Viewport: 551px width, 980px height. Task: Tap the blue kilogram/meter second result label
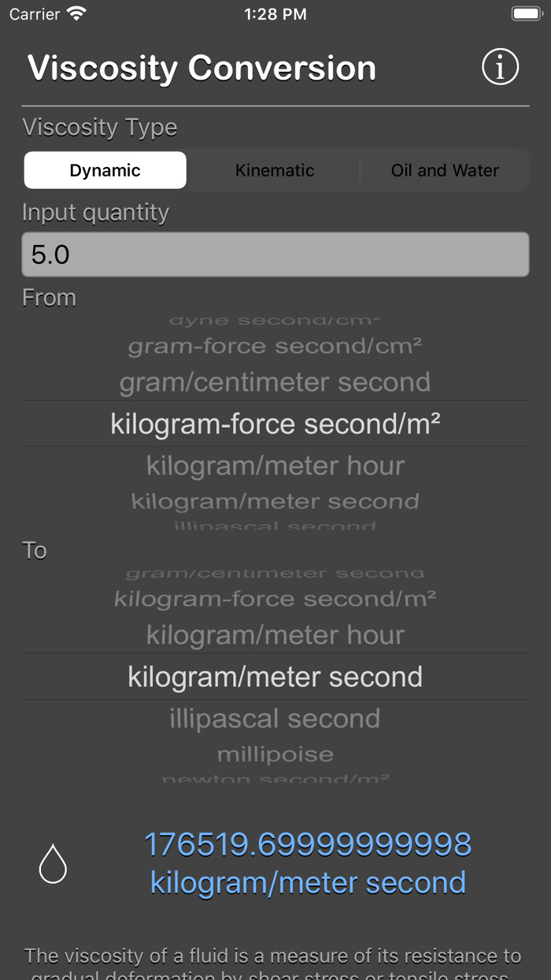(307, 882)
